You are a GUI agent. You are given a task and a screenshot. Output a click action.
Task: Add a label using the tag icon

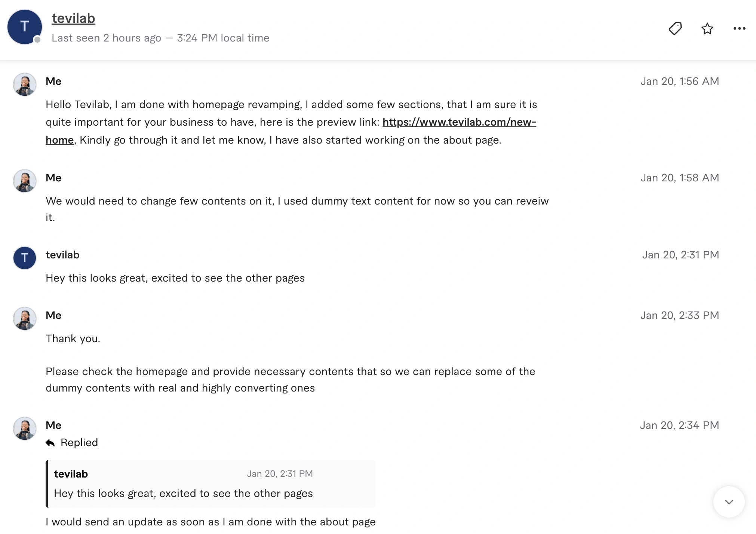(675, 28)
